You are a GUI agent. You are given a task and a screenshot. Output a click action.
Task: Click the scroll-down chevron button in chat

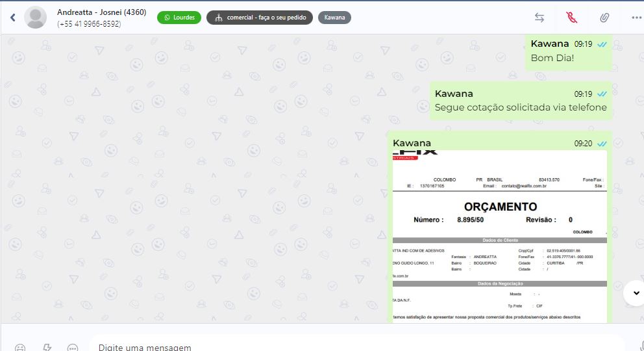coord(634,294)
